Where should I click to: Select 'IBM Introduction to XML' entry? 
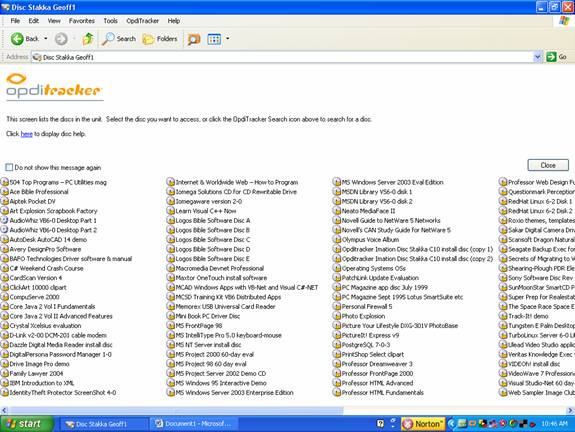(42, 383)
